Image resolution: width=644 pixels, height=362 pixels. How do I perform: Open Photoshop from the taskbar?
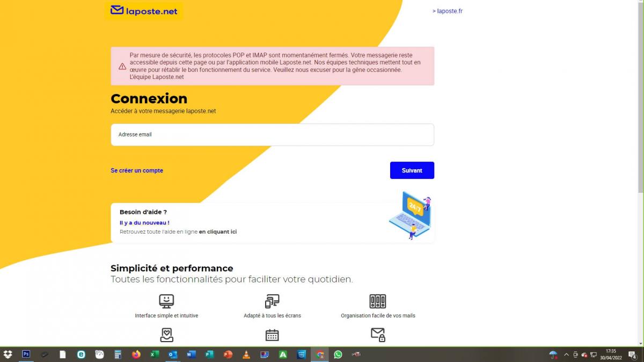pos(26,354)
